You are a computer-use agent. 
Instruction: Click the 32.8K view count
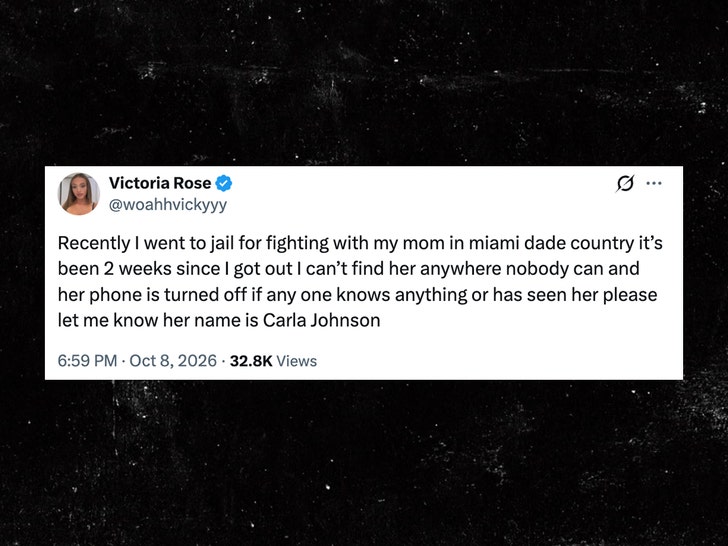[x=251, y=361]
